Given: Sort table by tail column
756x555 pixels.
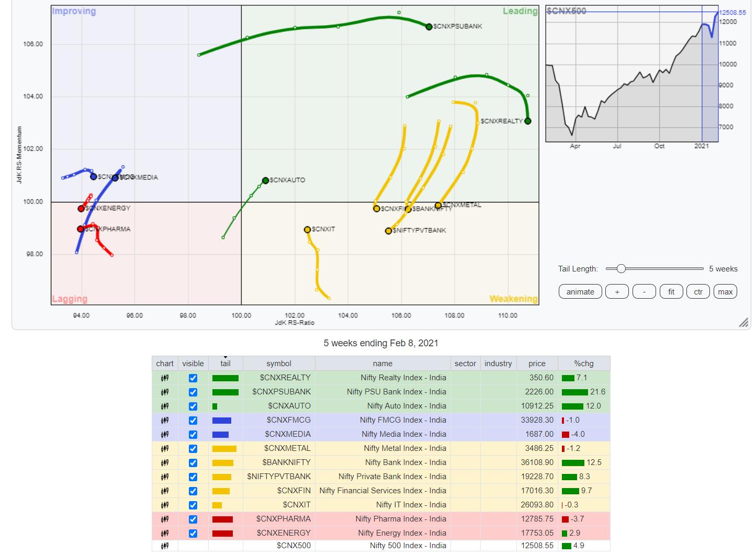Looking at the screenshot, I should (x=225, y=364).
